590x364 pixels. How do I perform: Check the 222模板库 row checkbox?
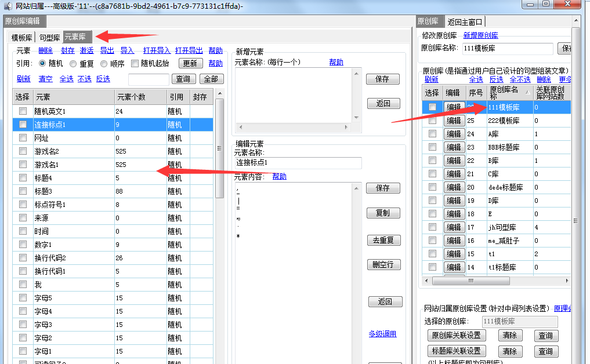[x=432, y=121]
